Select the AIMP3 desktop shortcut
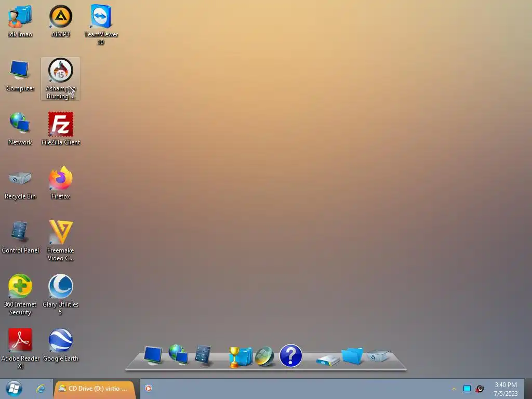The height and width of the screenshot is (399, 532). (x=60, y=21)
